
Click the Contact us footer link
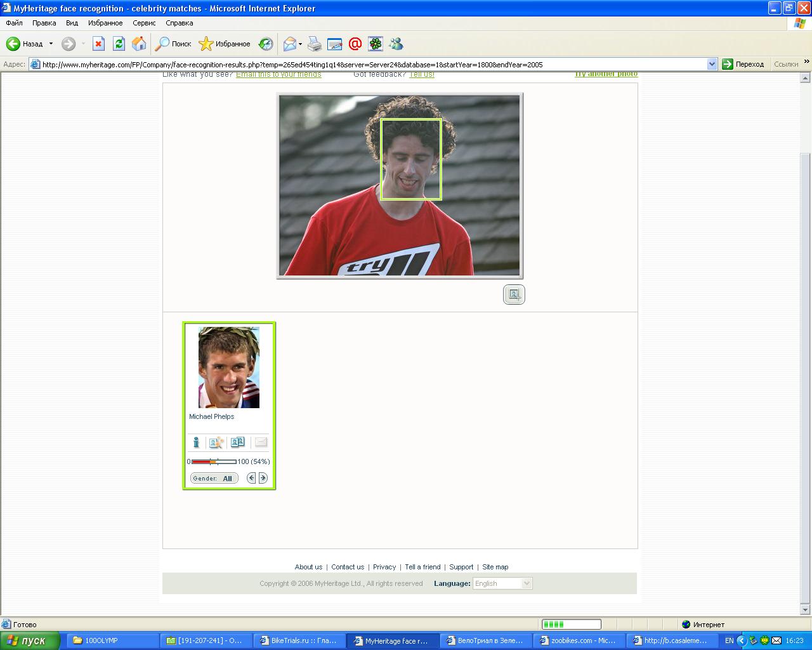pos(348,567)
